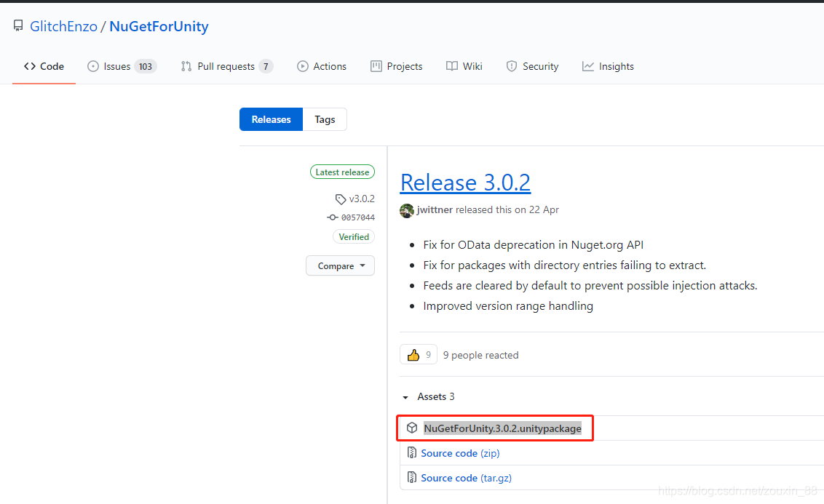
Task: Click the Security shield icon
Action: 510,66
